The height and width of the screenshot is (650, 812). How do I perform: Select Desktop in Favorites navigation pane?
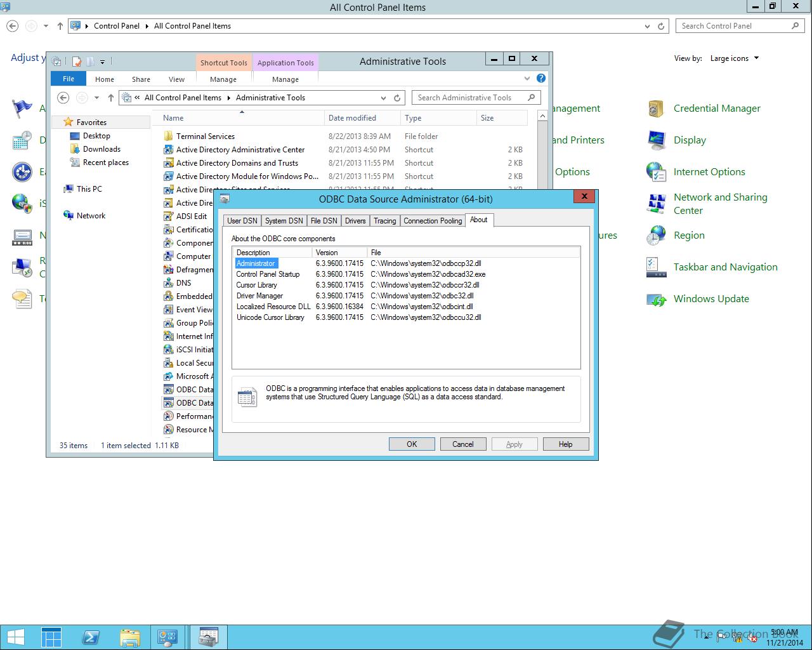click(x=96, y=136)
